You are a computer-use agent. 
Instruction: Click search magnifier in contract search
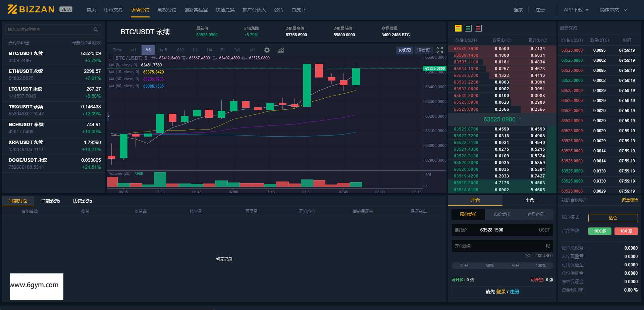[96, 30]
